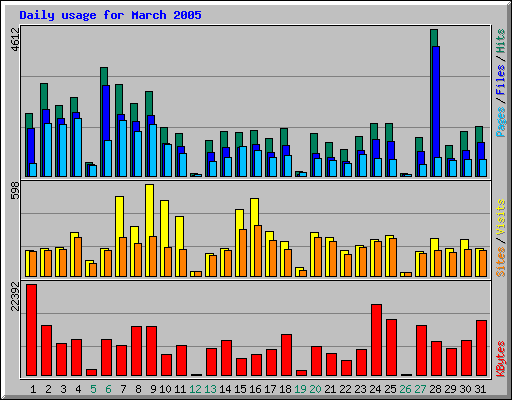Click day '24' on the x-axis
The height and width of the screenshot is (400, 512).
point(375,389)
